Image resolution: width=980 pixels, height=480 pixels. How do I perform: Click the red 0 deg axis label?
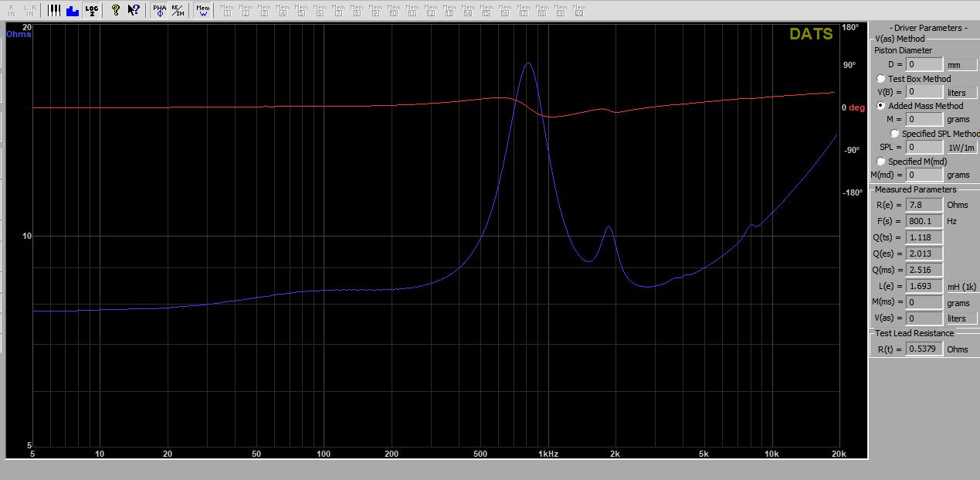[853, 107]
